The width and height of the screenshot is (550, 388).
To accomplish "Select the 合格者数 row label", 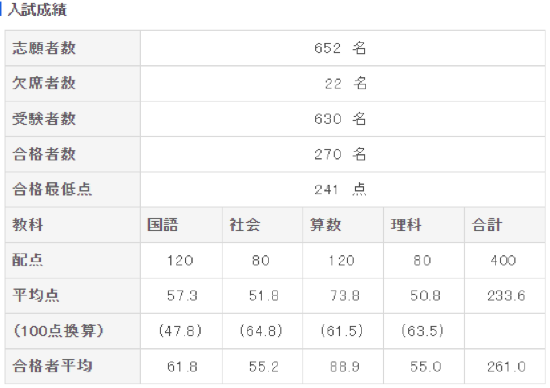I will coord(44,154).
